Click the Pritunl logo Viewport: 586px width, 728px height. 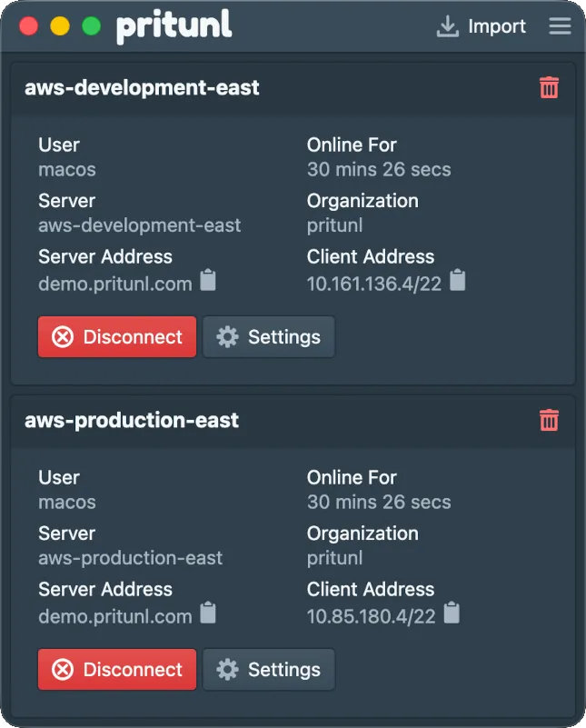[x=174, y=26]
